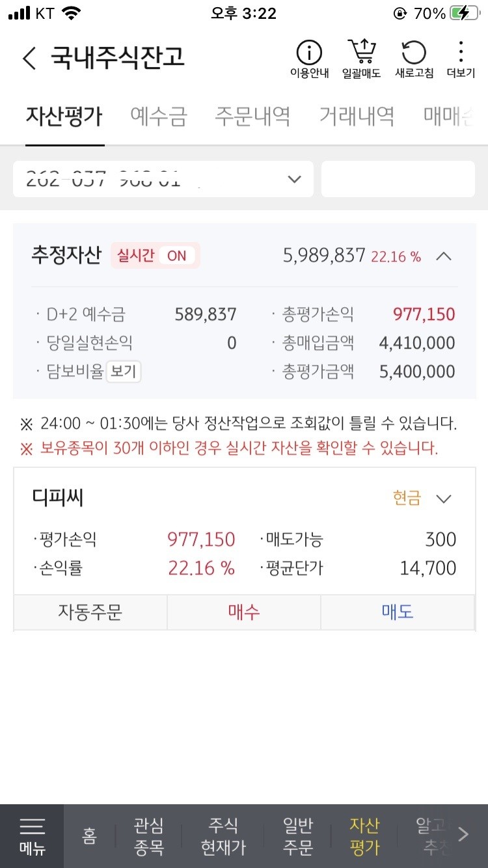Switch to the 예수금 tab
This screenshot has height=868, width=488.
(x=159, y=116)
